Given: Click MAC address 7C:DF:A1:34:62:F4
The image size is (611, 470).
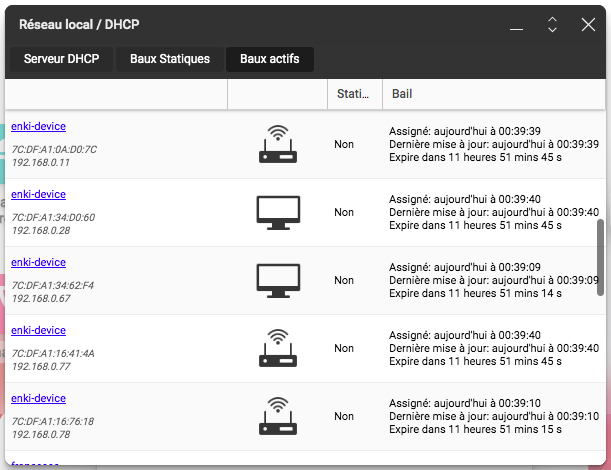Looking at the screenshot, I should pos(53,285).
